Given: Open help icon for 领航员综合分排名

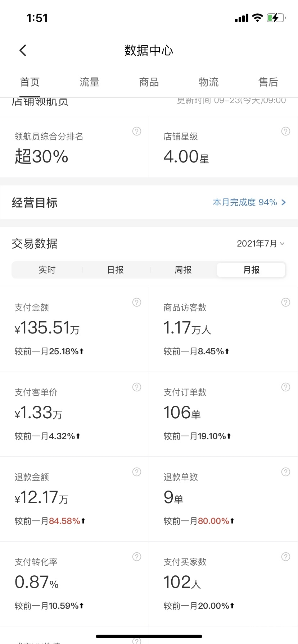Looking at the screenshot, I should click(137, 131).
